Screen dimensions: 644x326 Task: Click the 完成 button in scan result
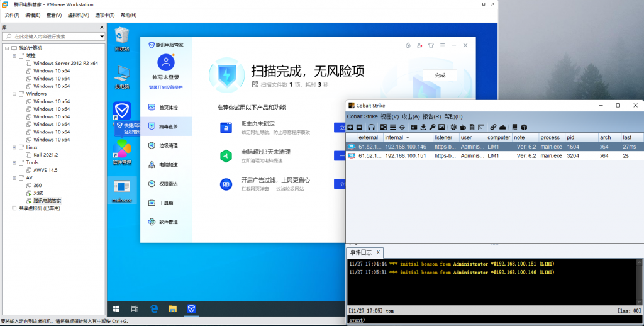click(440, 76)
